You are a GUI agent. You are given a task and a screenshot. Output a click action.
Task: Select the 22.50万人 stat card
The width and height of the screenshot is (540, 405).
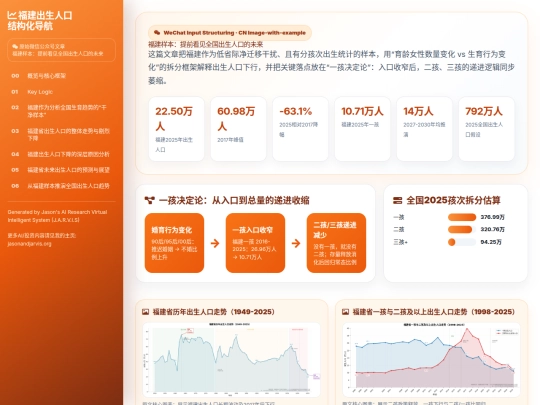(x=176, y=129)
